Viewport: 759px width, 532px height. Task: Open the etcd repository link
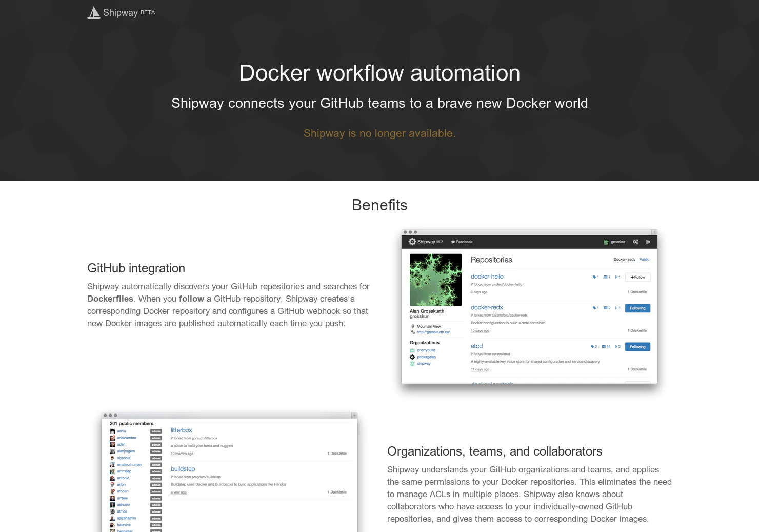(x=476, y=346)
